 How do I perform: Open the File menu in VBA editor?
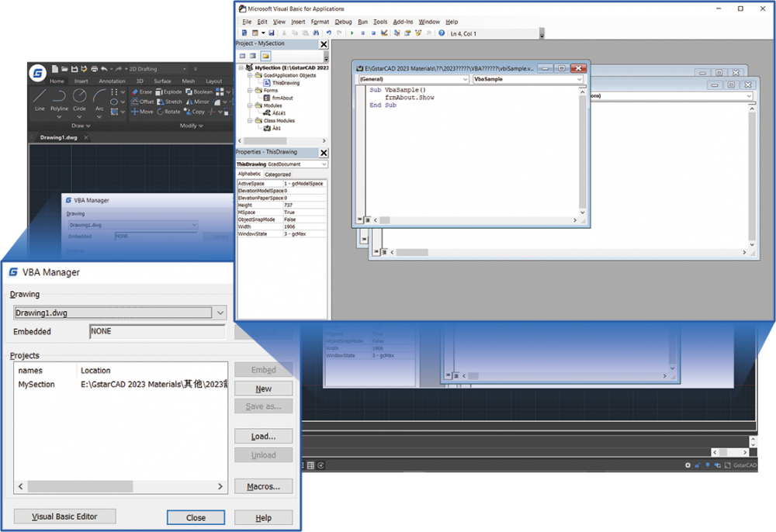(x=247, y=22)
